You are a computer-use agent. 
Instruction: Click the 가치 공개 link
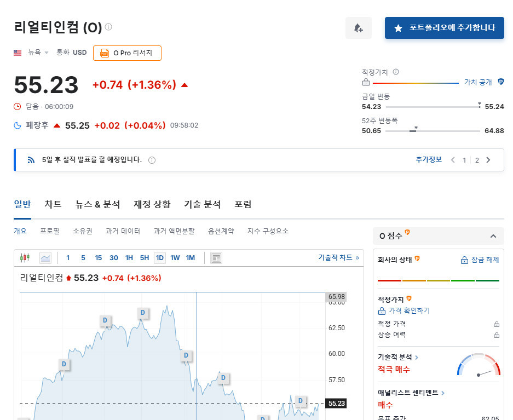478,82
